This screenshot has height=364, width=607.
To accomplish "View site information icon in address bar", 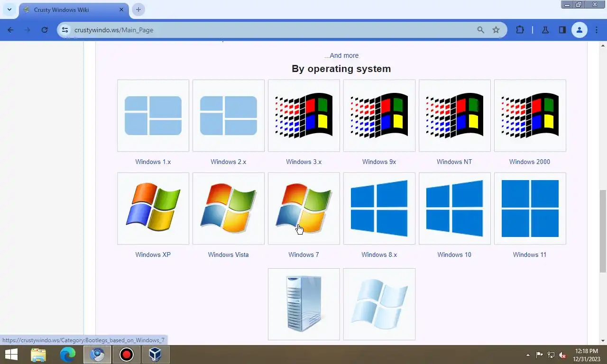I will coord(65,30).
